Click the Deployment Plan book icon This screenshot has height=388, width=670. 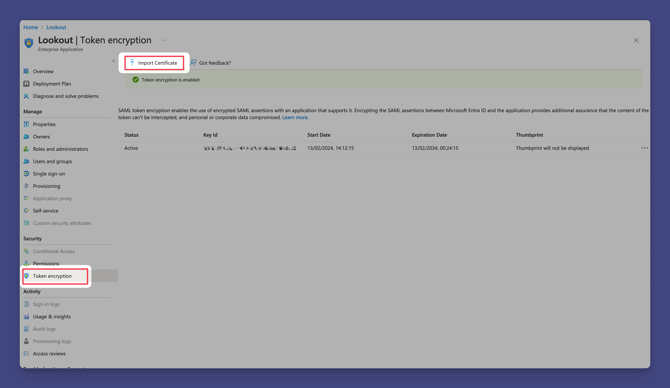(26, 84)
